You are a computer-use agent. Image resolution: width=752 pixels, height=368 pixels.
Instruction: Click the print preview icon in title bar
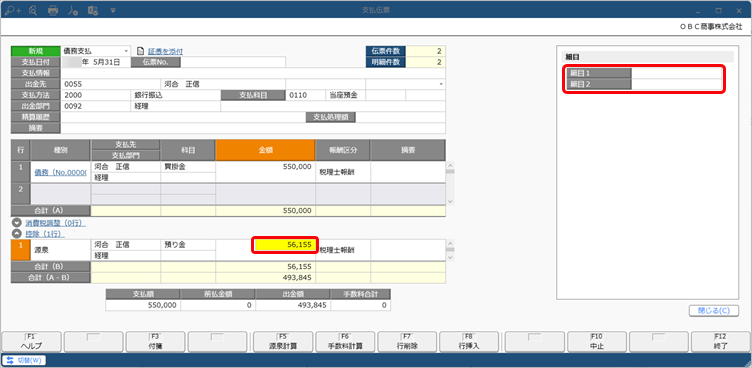pos(33,10)
